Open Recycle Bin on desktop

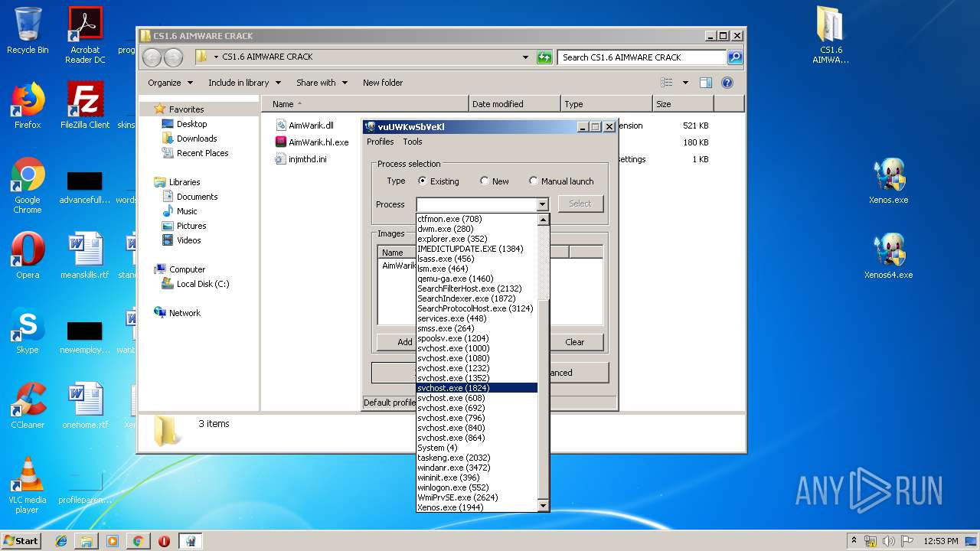pos(28,31)
